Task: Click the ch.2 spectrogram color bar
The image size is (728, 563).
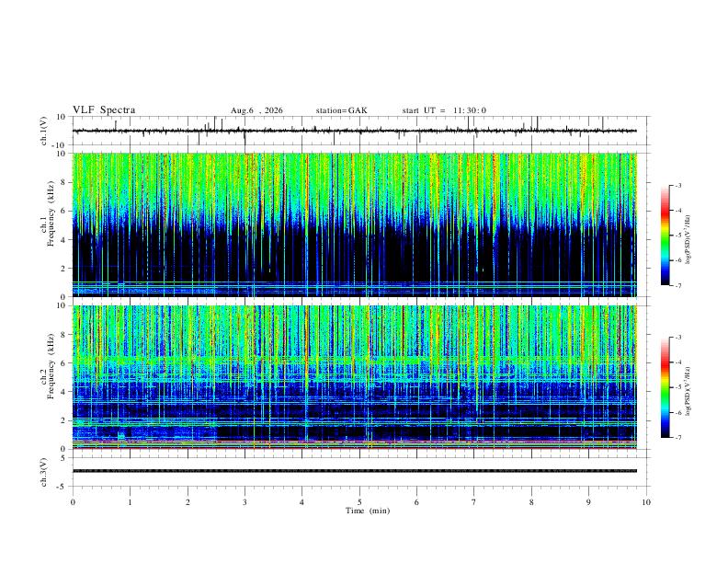Action: [665, 387]
